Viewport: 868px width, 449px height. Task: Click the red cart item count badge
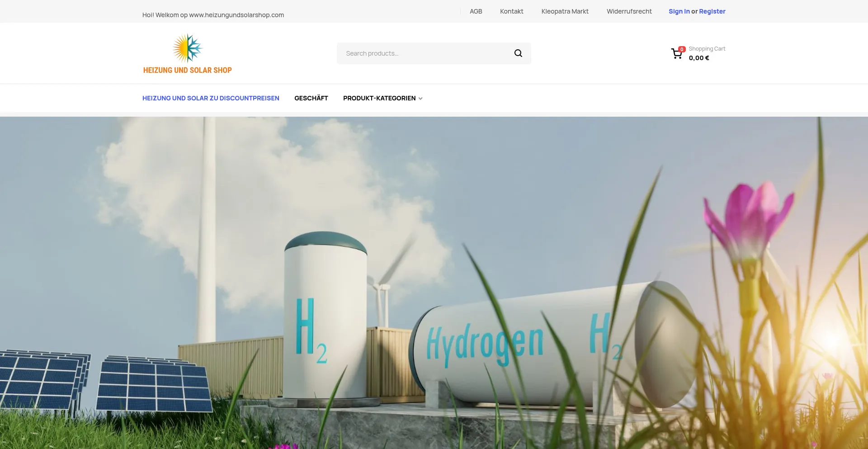click(682, 49)
